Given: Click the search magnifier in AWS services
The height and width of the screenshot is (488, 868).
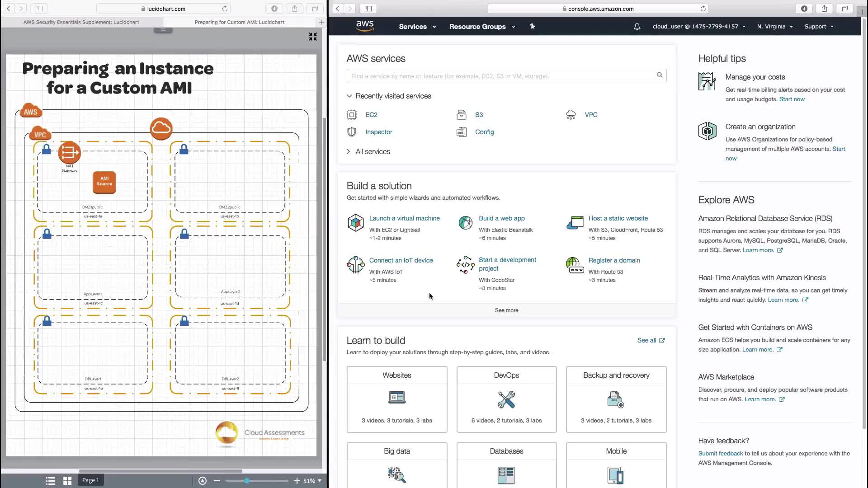Looking at the screenshot, I should coord(660,75).
